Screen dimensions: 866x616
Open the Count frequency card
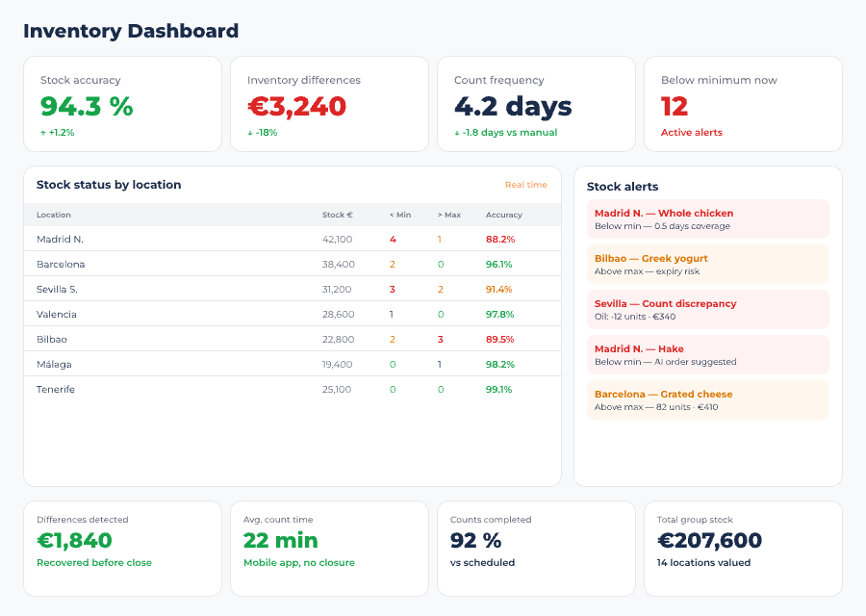(x=535, y=103)
